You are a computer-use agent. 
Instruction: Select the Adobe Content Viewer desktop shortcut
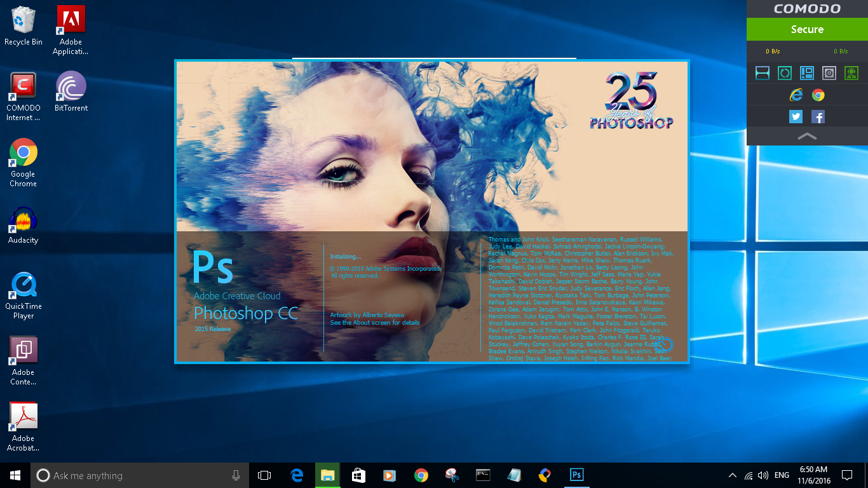coord(24,361)
